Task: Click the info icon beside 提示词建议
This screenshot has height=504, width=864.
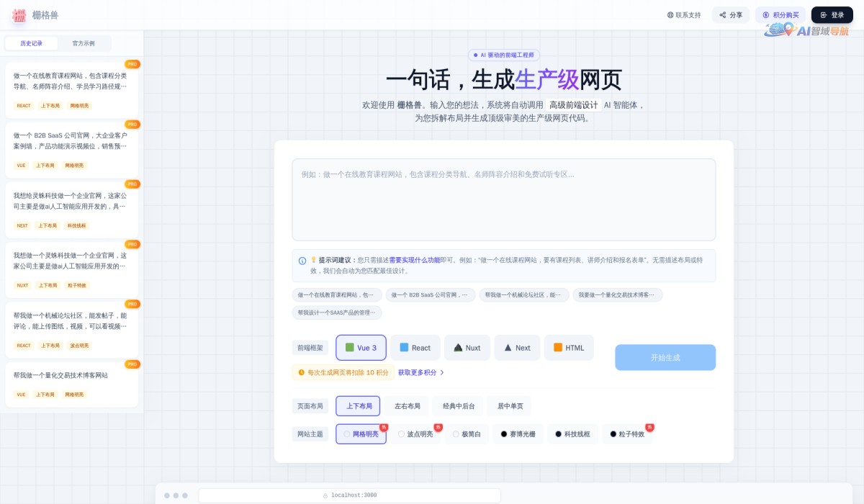Action: tap(302, 261)
